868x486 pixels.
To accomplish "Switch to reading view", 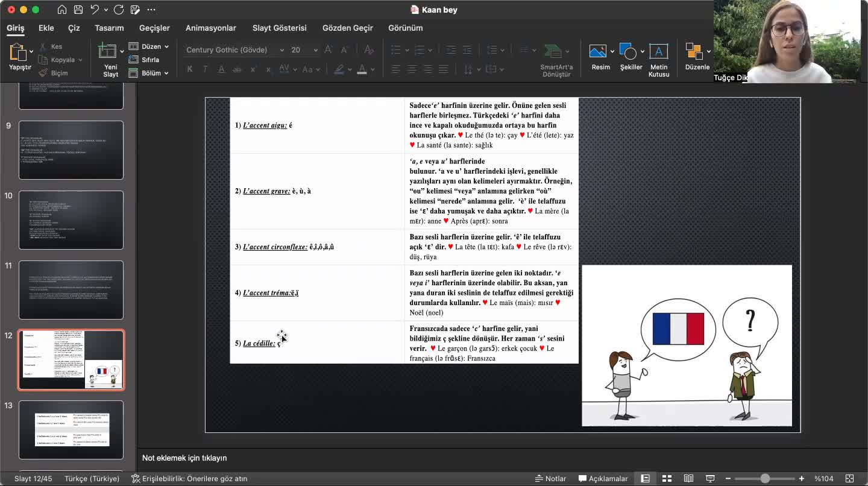I will pyautogui.click(x=688, y=479).
